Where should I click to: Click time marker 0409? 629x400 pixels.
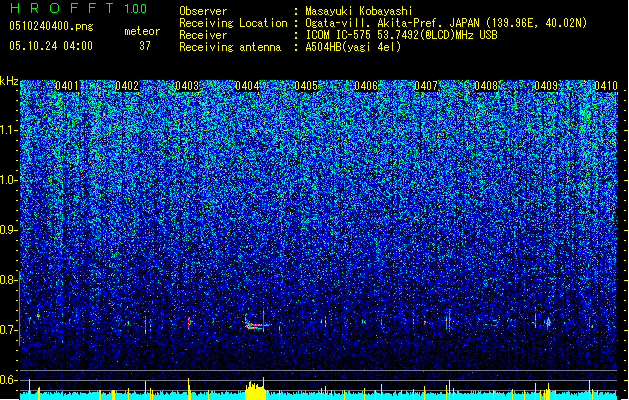point(546,86)
